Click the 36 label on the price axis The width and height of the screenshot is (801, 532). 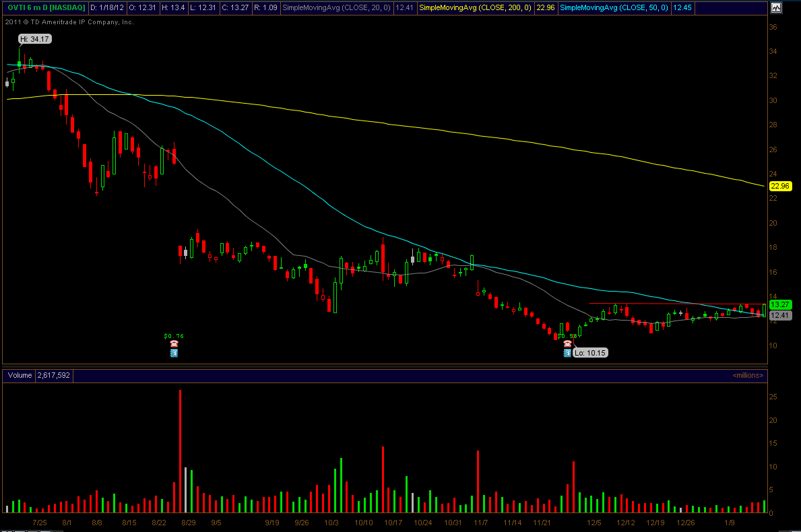773,27
